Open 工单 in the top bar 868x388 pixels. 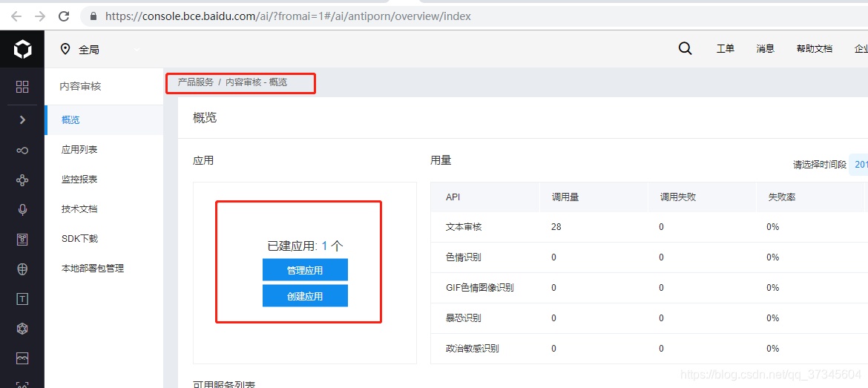coord(725,49)
